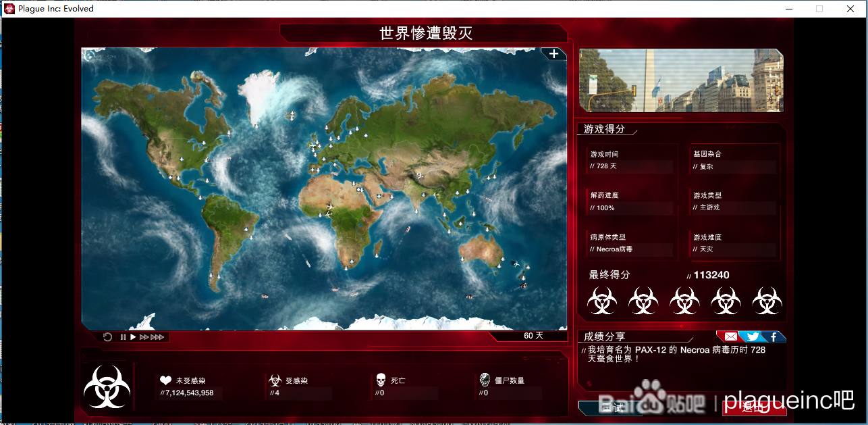The width and height of the screenshot is (868, 425).
Task: Click the 游戏时间 label
Action: point(604,154)
